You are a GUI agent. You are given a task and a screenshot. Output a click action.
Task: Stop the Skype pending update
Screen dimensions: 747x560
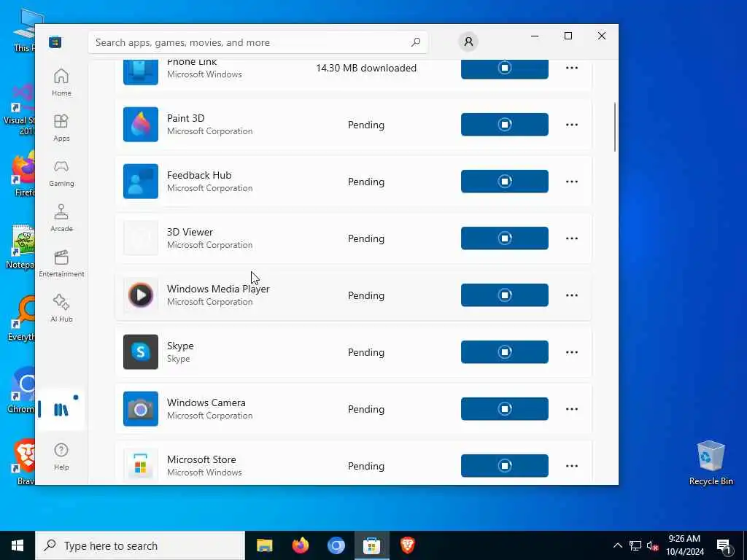(x=505, y=352)
